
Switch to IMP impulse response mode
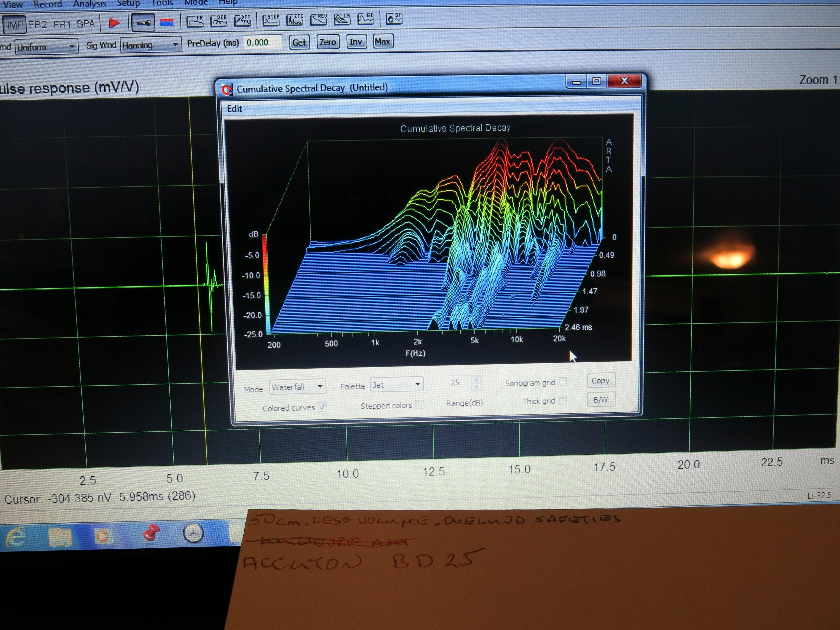point(15,25)
